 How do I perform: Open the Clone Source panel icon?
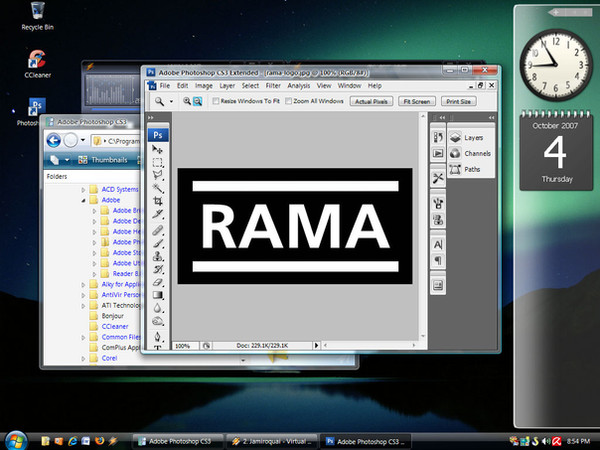pos(438,220)
